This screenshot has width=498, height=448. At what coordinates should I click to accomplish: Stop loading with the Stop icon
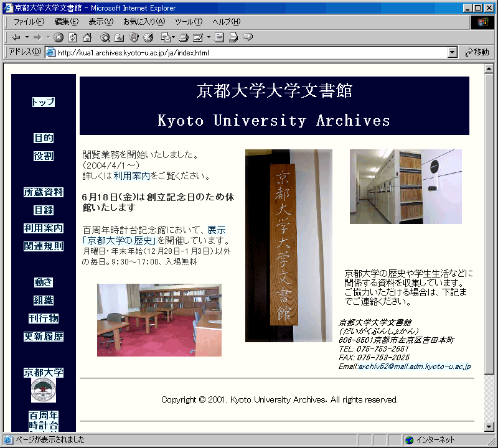[x=59, y=37]
